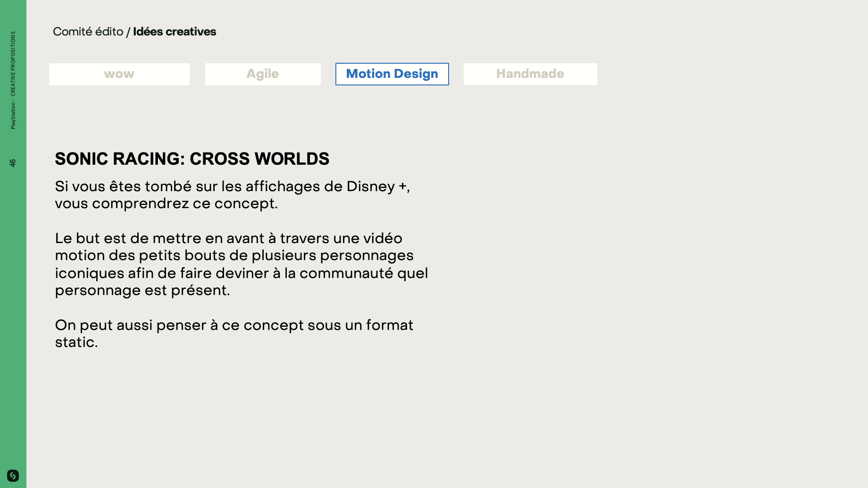Click the 'Idées creatives' heading
This screenshot has height=488, width=868.
pyautogui.click(x=175, y=32)
